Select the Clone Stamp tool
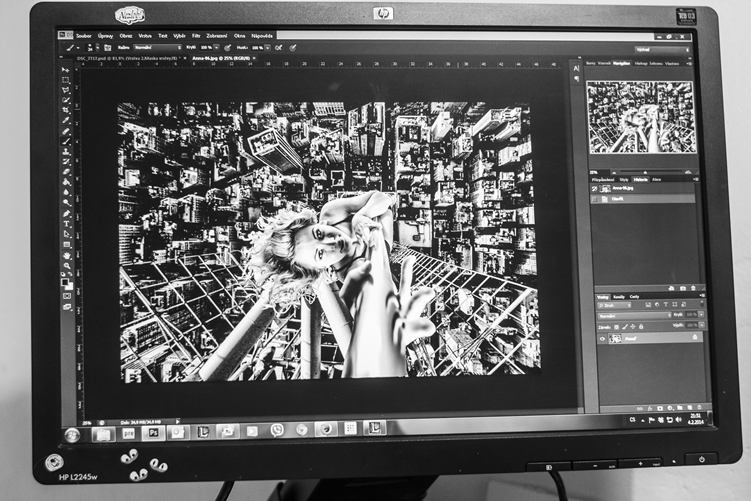This screenshot has height=501, width=751. point(66,151)
